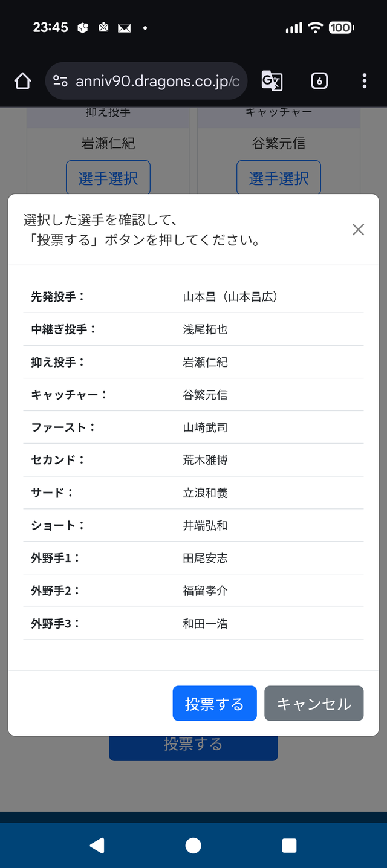Tap 選手選択 under 谷繁元信

(279, 178)
